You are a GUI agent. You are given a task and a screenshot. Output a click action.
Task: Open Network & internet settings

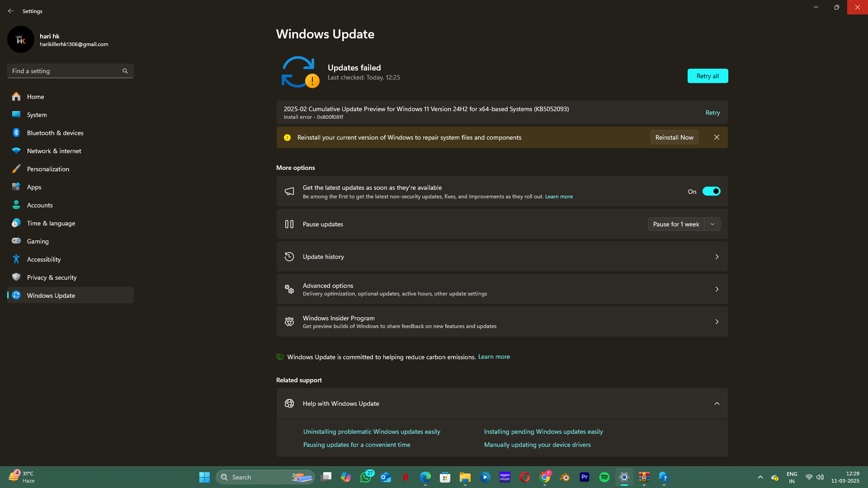[71, 151]
